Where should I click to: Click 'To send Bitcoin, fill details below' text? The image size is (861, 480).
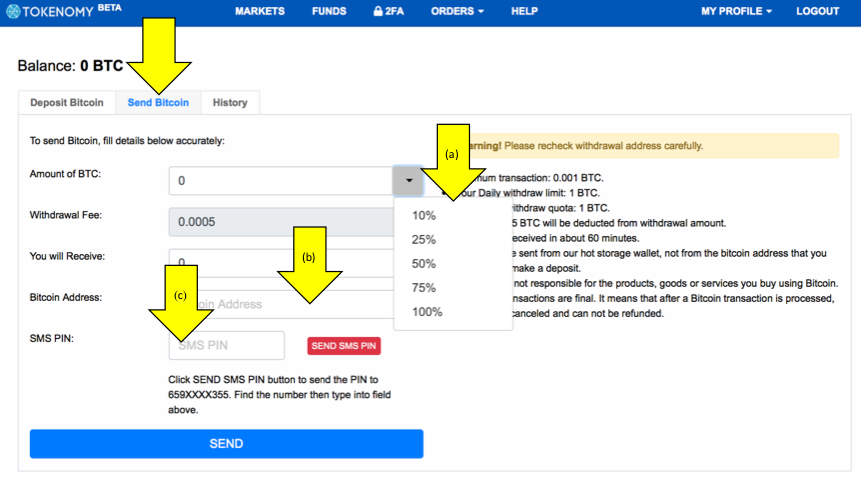click(127, 141)
